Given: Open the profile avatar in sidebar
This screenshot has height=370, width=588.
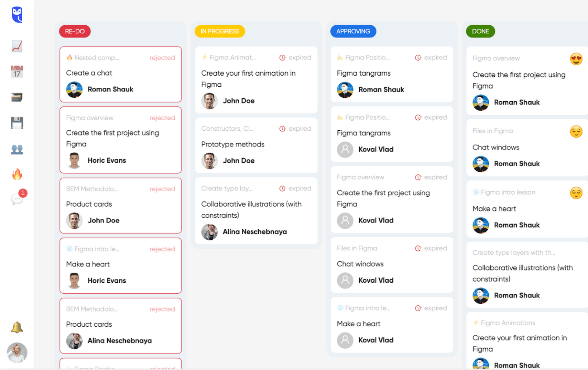Looking at the screenshot, I should (x=17, y=353).
